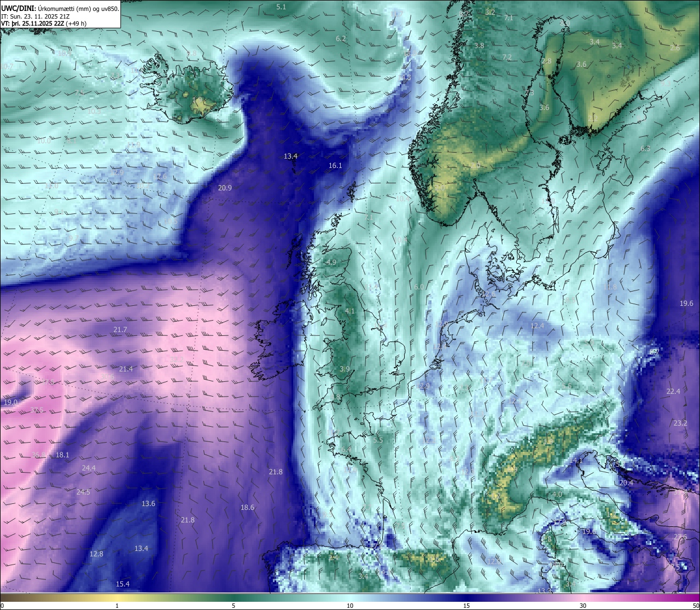This screenshot has height=610, width=700.
Task: Select the 4.9 value over Scotland
Action: [x=331, y=262]
